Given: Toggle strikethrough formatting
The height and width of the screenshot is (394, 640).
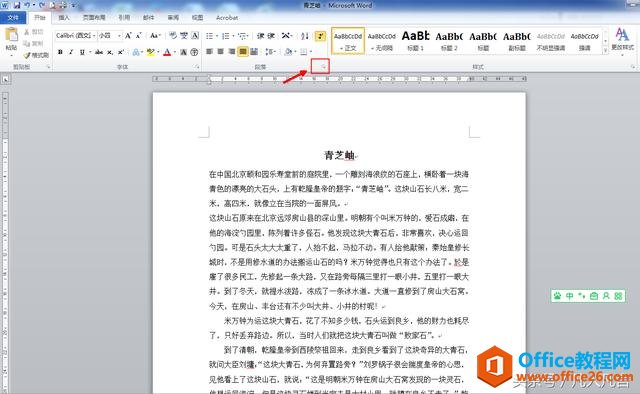Looking at the screenshot, I should coord(98,52).
